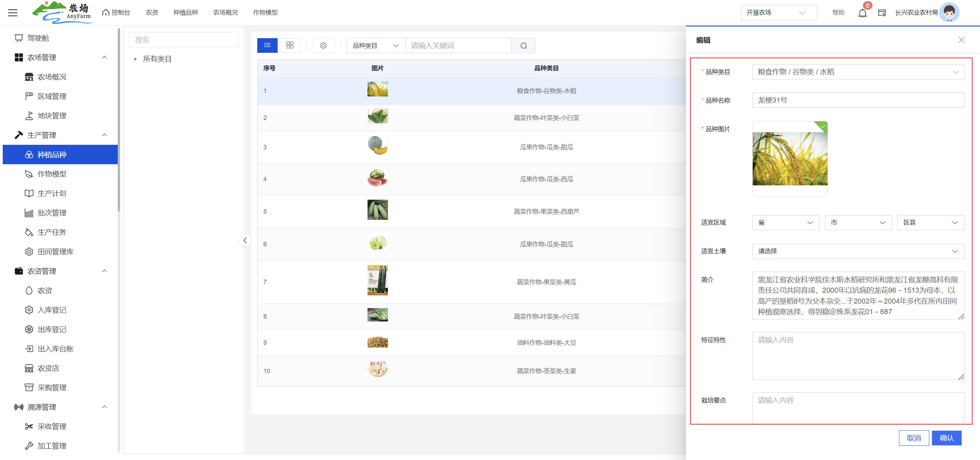Open 田间管理库 in the sidebar
This screenshot has height=460, width=980.
(55, 252)
